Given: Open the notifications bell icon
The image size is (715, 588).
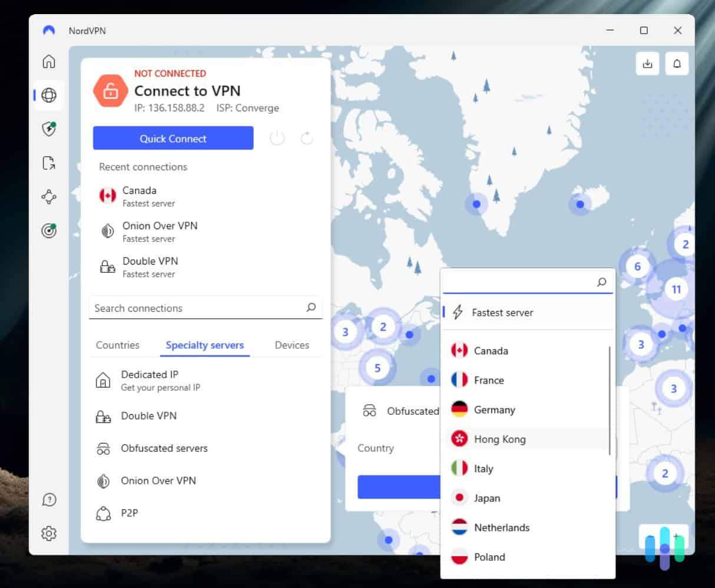Looking at the screenshot, I should 677,63.
